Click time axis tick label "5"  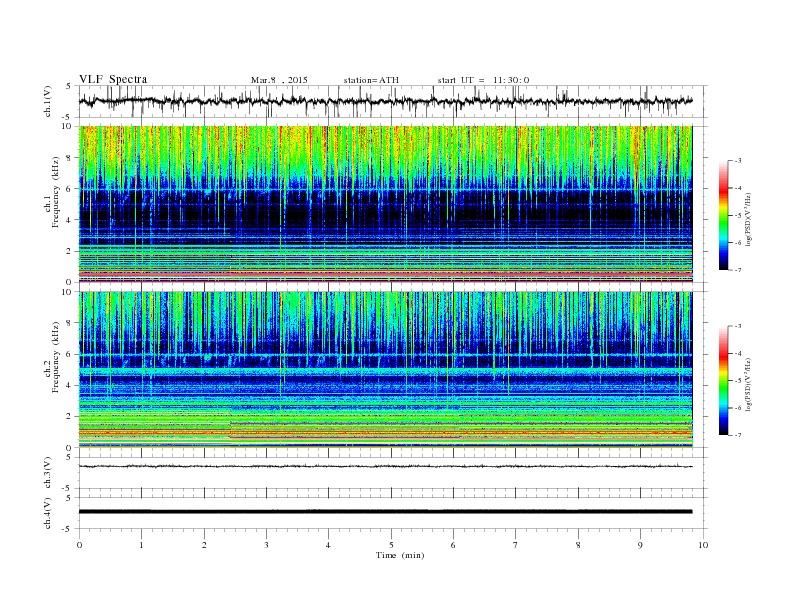(391, 545)
